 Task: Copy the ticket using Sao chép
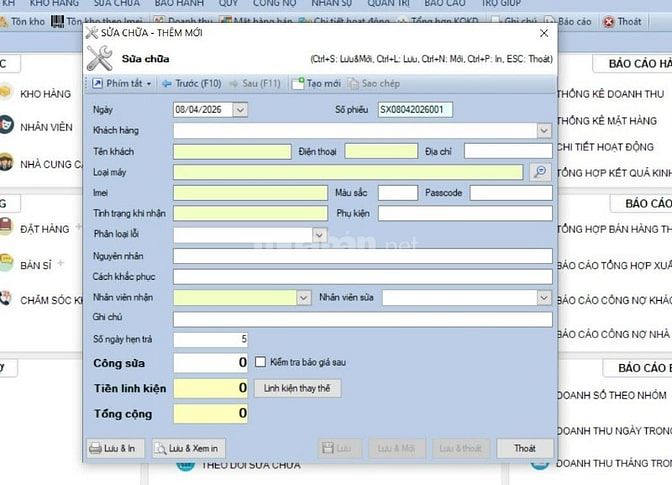374,84
